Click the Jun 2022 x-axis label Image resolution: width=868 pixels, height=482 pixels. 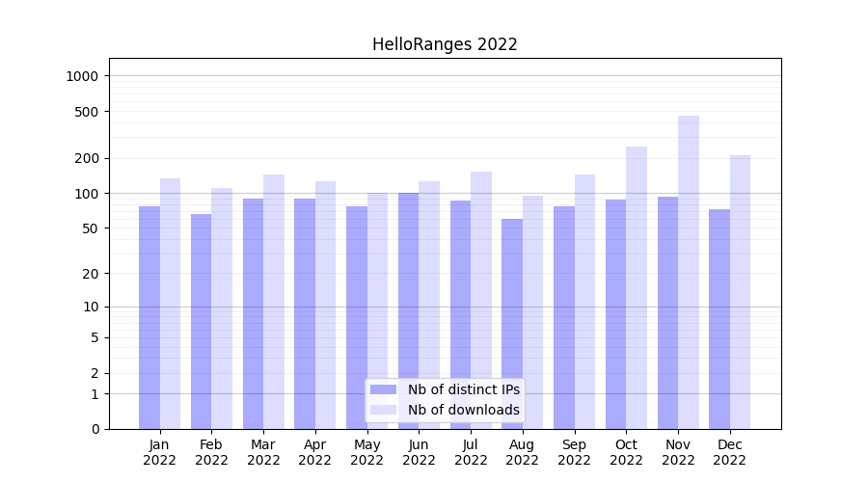419,452
